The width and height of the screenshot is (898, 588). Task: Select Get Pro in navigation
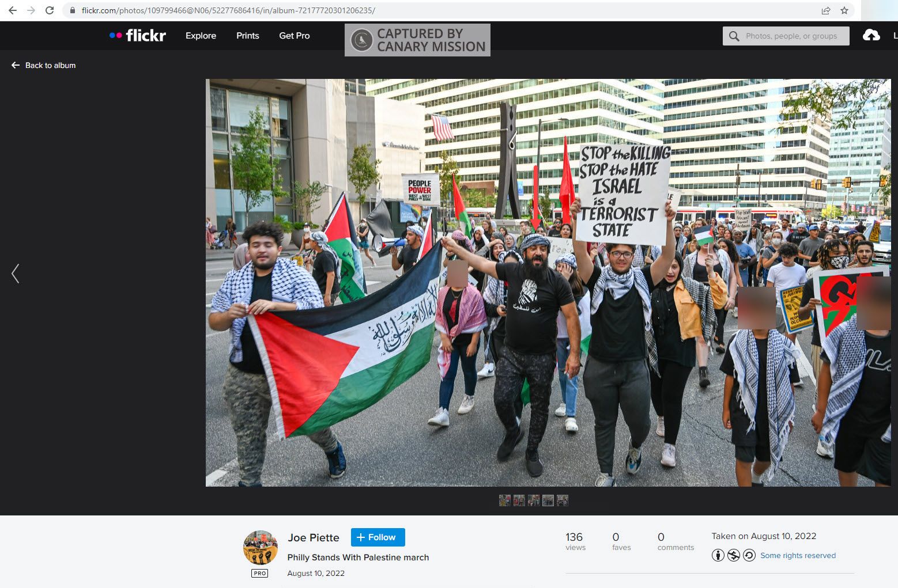click(294, 36)
